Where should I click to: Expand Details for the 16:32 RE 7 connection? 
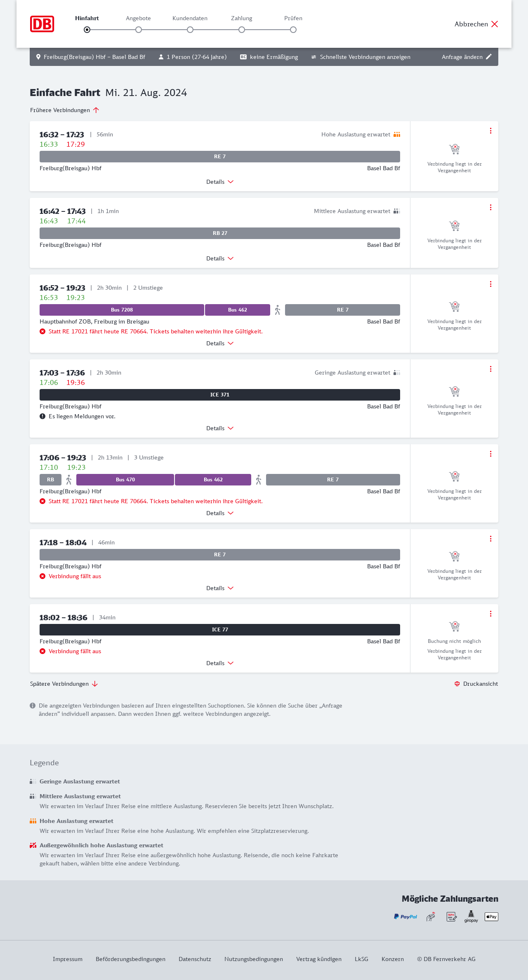[x=220, y=182]
